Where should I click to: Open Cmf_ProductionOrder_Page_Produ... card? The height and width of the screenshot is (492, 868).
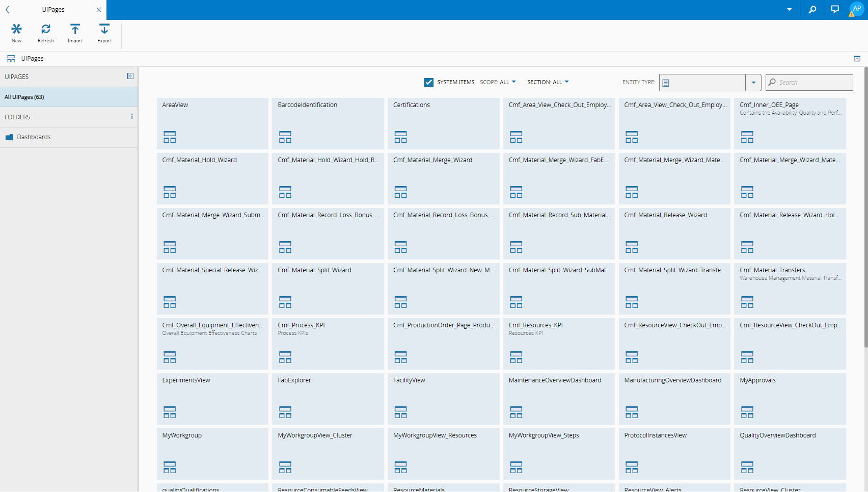(x=443, y=344)
